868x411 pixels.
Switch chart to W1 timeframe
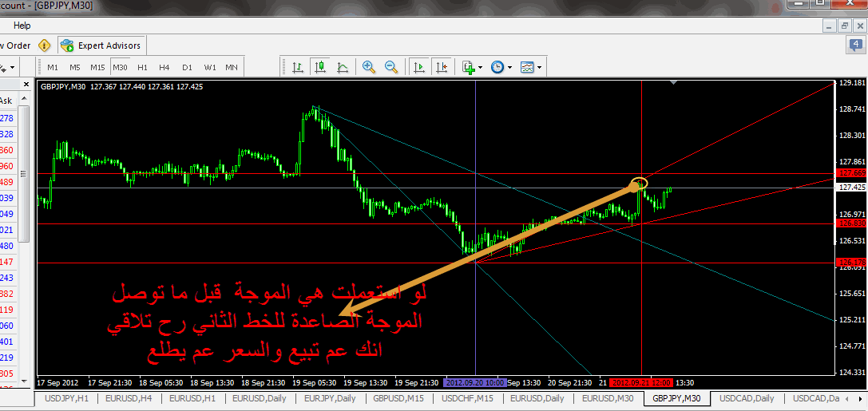[x=210, y=68]
